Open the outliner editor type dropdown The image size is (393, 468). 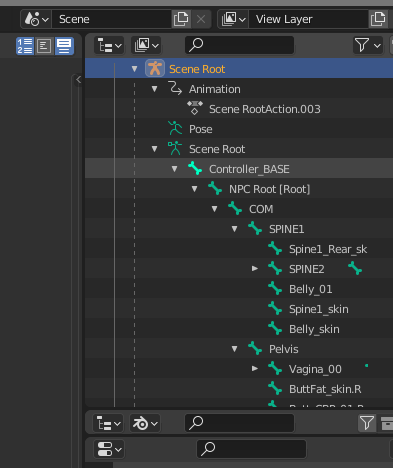109,45
